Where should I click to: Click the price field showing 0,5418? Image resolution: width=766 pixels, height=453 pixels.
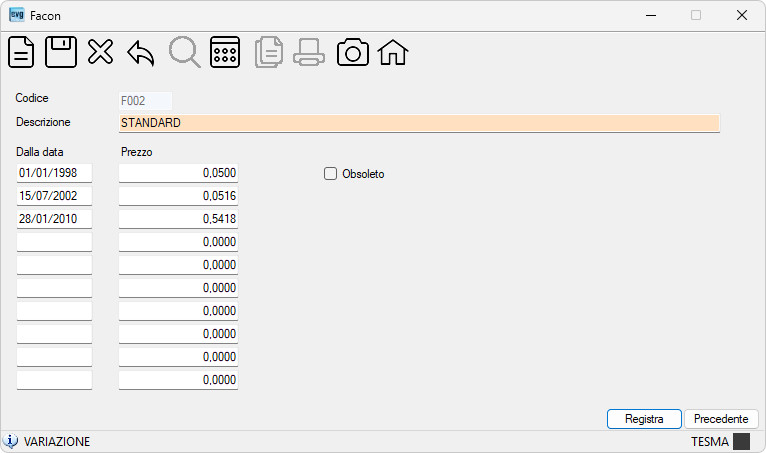point(178,219)
